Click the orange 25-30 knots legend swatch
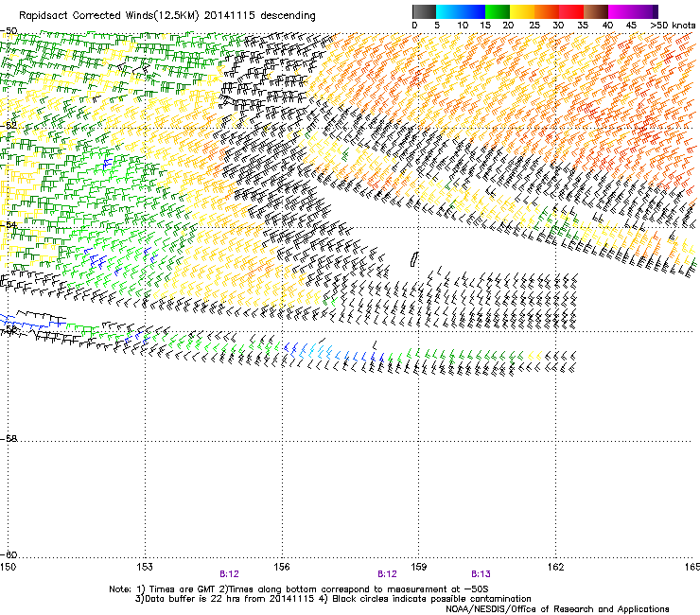 [547, 11]
